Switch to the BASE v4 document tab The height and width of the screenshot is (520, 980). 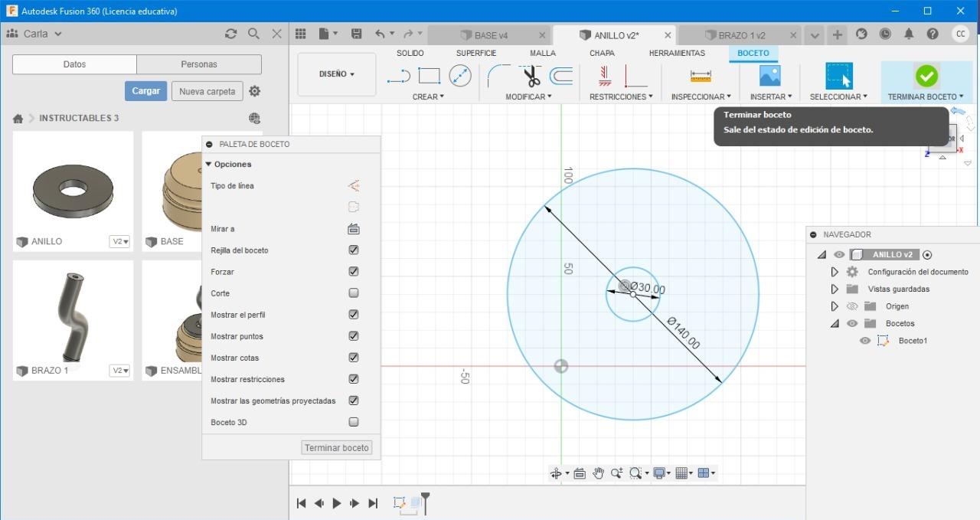pyautogui.click(x=490, y=35)
